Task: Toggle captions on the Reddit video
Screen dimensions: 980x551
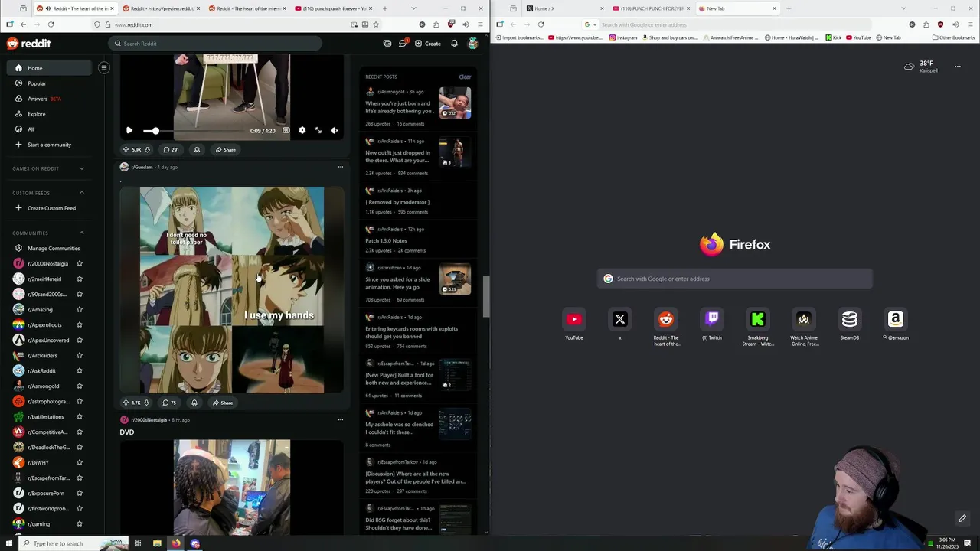Action: point(286,131)
